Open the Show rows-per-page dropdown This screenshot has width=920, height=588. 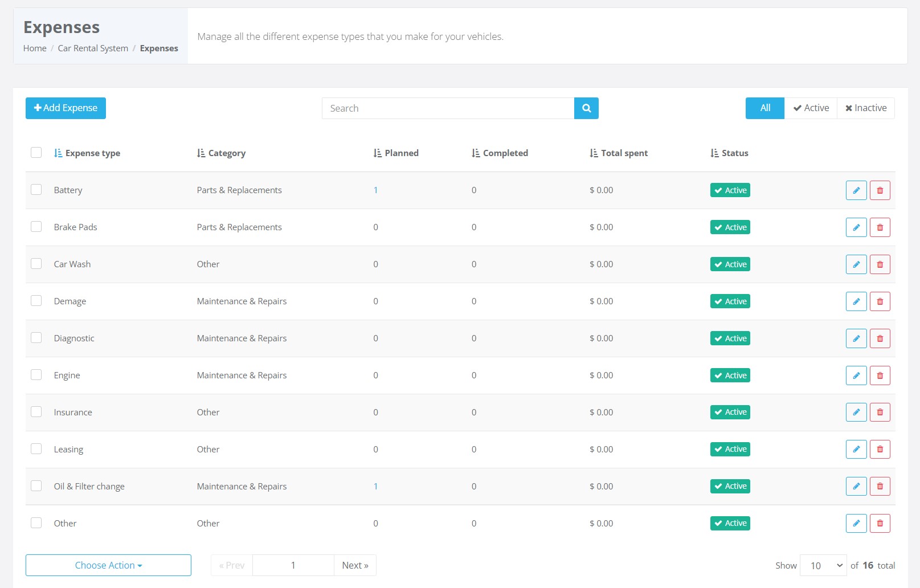tap(823, 565)
